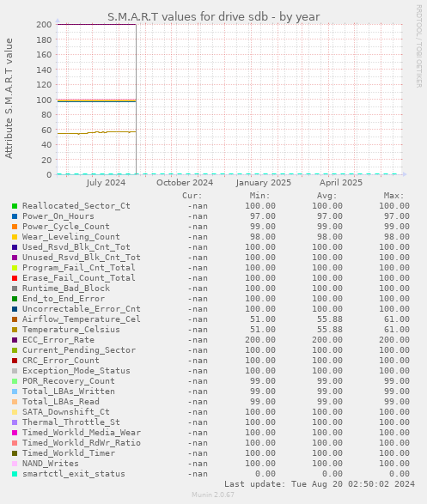
Task: Click the magenta Timed_Workld_Media_Wear swatch
Action: 15,433
